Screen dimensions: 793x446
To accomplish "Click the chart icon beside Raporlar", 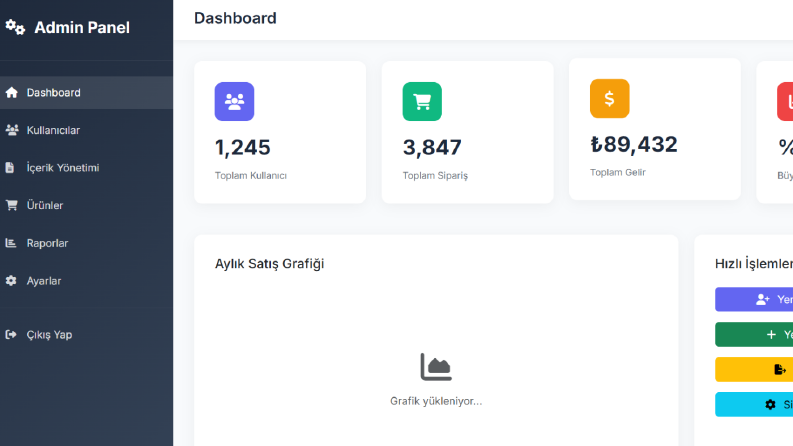I will coord(11,243).
